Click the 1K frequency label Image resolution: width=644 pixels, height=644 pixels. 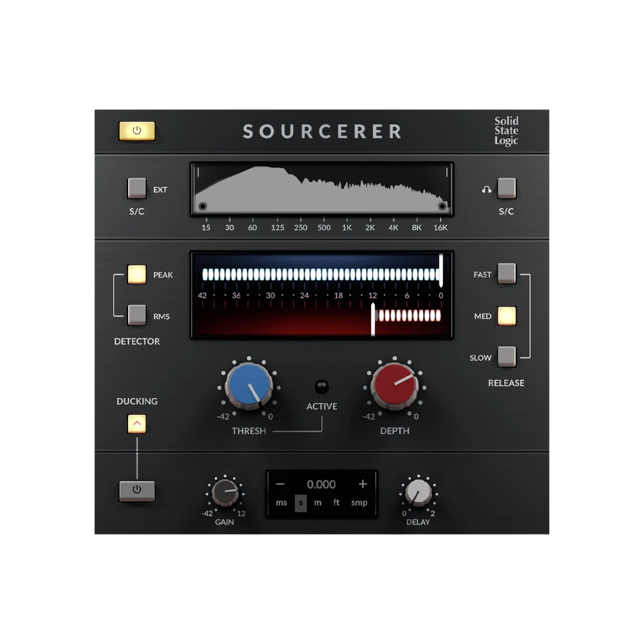pyautogui.click(x=346, y=227)
